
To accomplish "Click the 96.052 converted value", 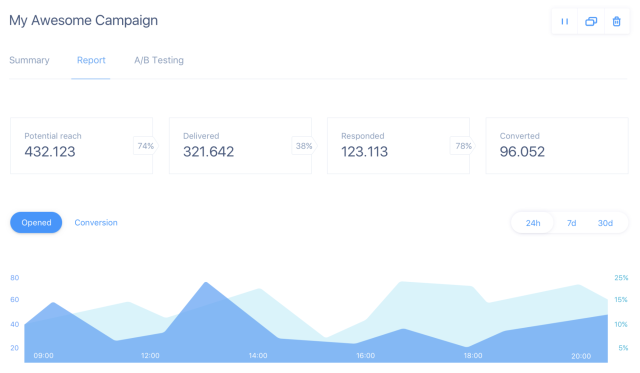I will pyautogui.click(x=522, y=152).
